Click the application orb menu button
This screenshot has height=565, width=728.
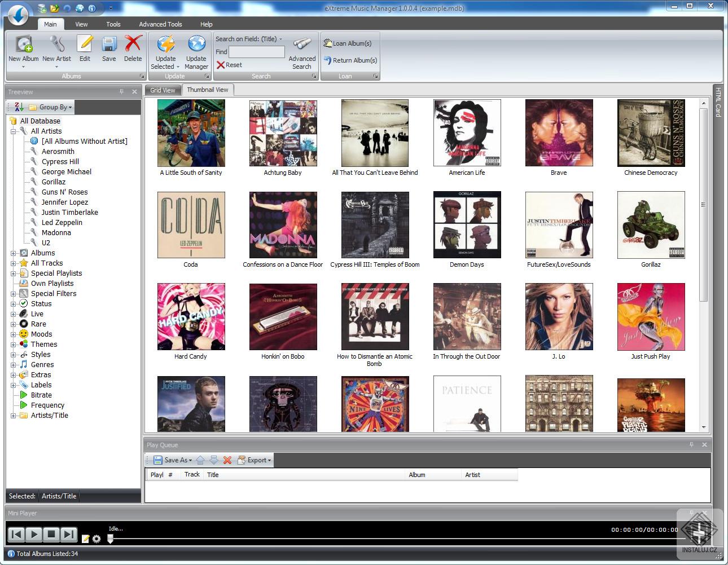(x=18, y=15)
